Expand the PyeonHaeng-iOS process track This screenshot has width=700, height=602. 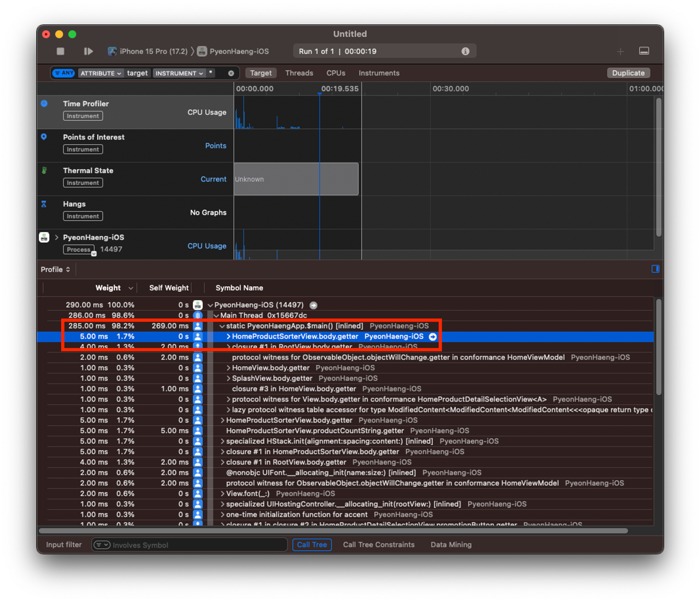pos(56,238)
